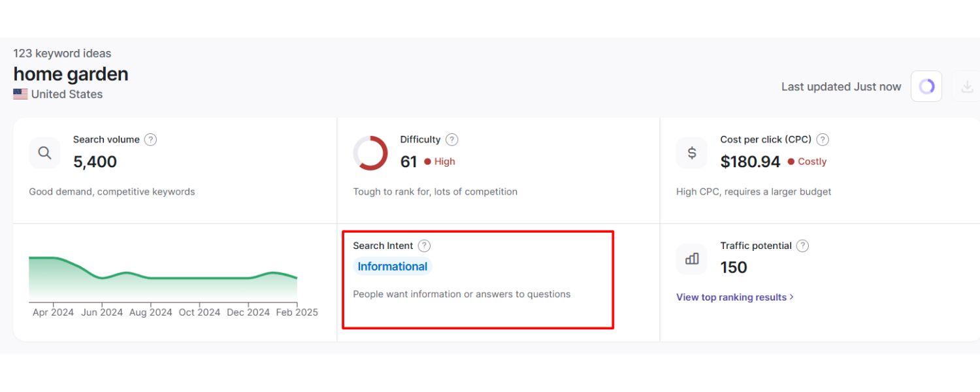
Task: Click the dollar sign CPC icon
Action: pos(692,153)
